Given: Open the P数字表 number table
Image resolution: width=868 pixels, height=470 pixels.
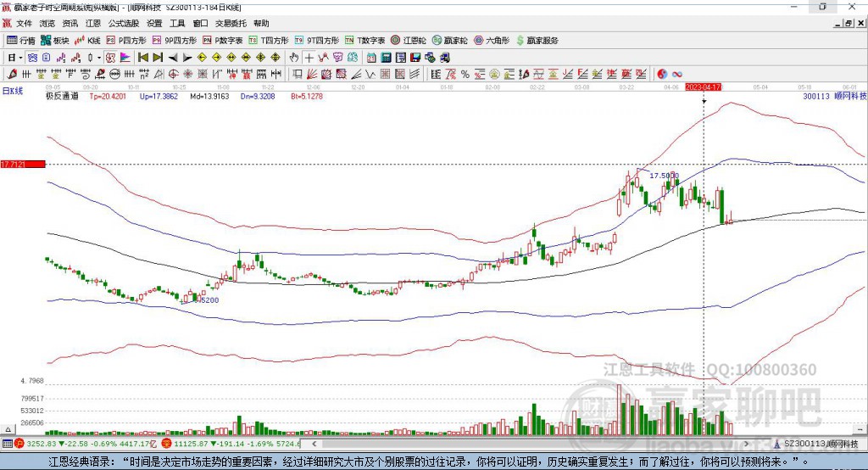Looking at the screenshot, I should tap(223, 41).
